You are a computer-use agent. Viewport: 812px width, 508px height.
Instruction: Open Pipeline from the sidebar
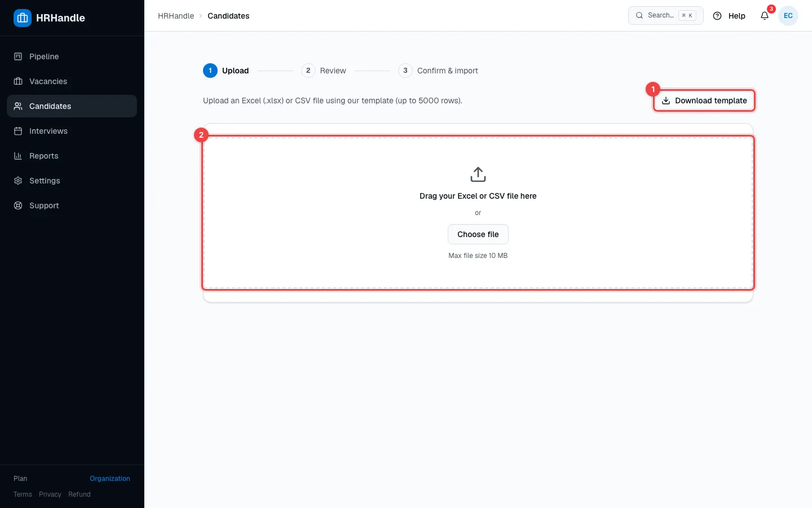click(x=72, y=56)
